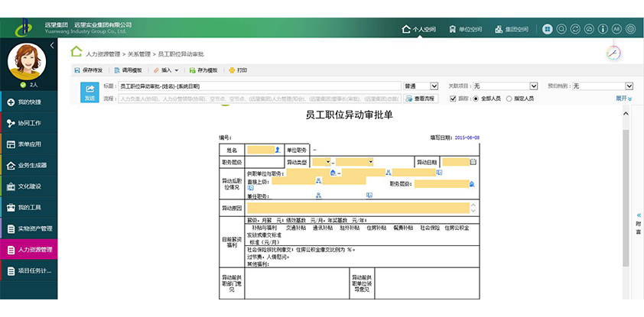The height and width of the screenshot is (317, 644).
Task: Switch to 个人空间 tab
Action: point(418,30)
